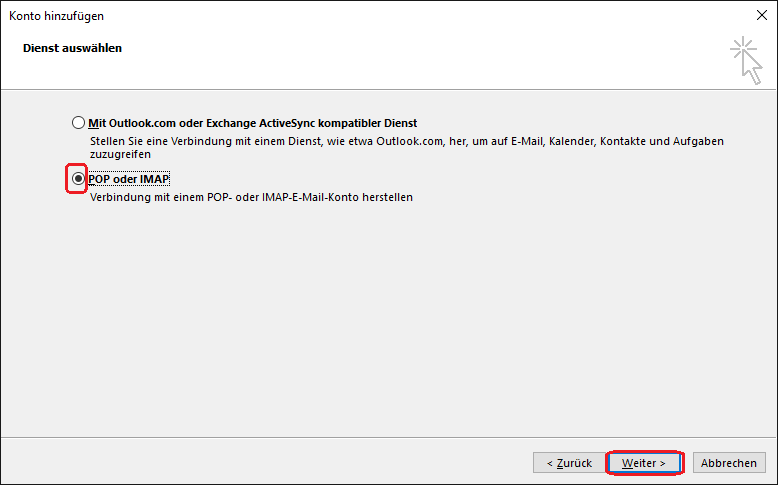Continue with the Weiter button
Viewport: 778px width, 485px height.
coord(644,463)
